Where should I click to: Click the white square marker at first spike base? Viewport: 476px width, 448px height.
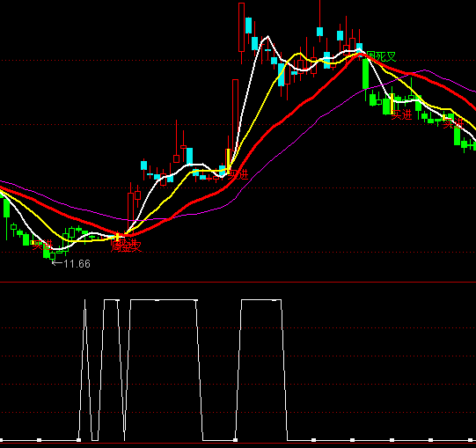pyautogui.click(x=78, y=440)
